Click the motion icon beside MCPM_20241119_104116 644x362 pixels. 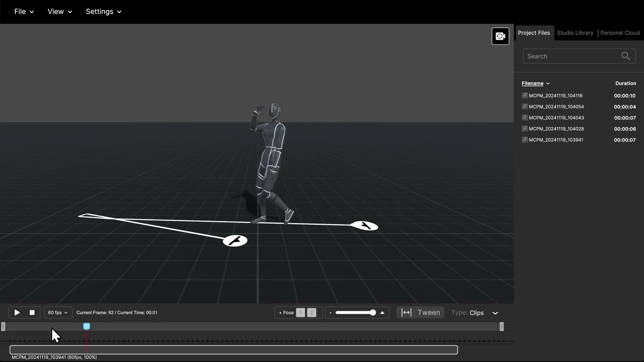pyautogui.click(x=525, y=96)
